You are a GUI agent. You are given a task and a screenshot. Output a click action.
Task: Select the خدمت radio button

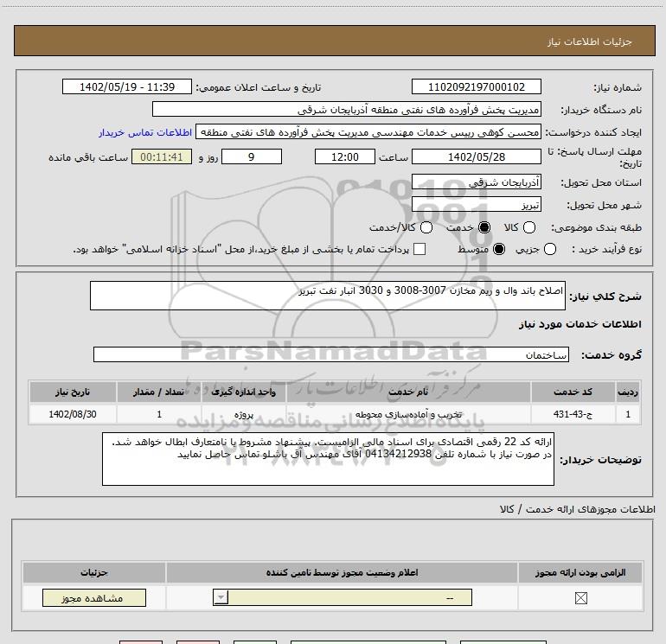pos(483,227)
